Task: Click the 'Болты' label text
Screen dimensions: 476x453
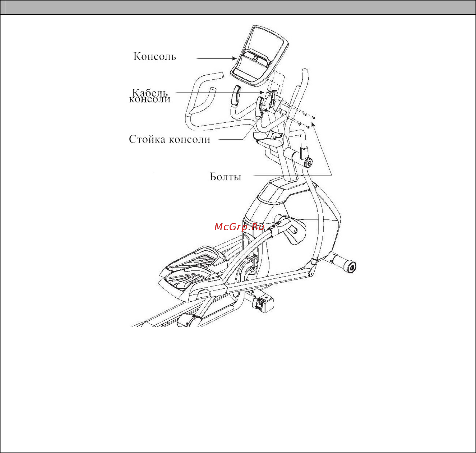Action: point(226,177)
